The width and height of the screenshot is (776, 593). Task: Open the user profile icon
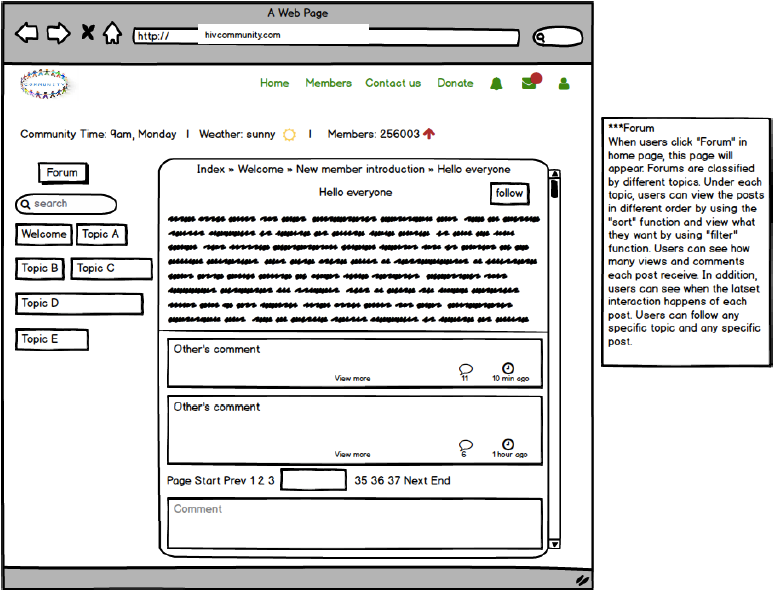point(564,84)
